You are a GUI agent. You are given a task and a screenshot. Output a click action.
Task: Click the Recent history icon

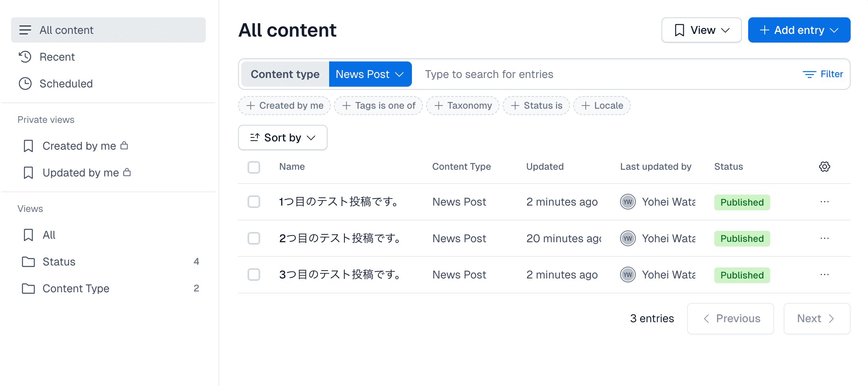point(25,57)
